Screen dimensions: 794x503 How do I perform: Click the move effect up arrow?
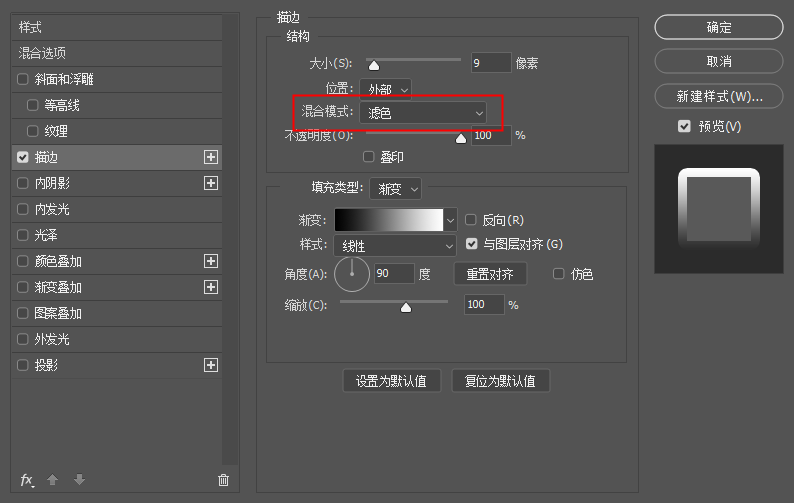pos(52,479)
